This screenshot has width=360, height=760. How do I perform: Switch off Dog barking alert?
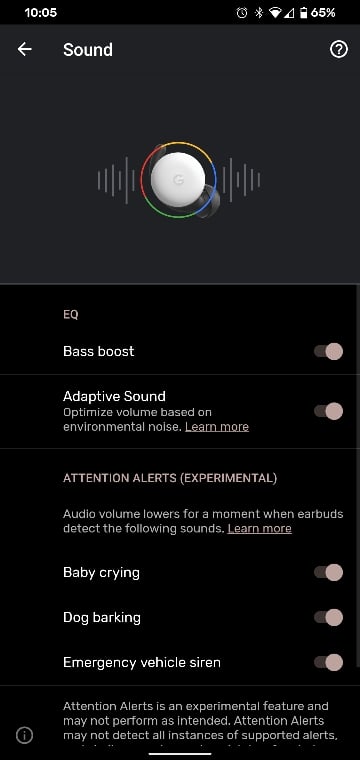tap(329, 618)
